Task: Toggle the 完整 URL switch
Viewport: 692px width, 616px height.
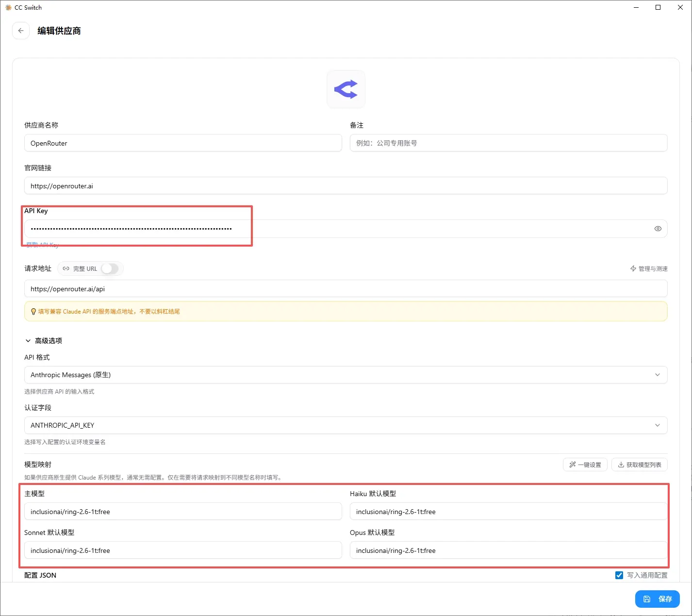Action: point(110,268)
